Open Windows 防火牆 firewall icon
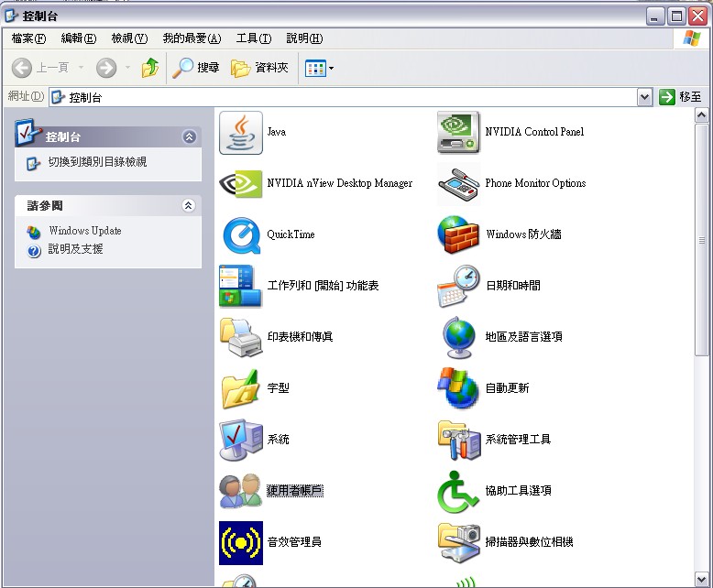The image size is (713, 588). (458, 234)
